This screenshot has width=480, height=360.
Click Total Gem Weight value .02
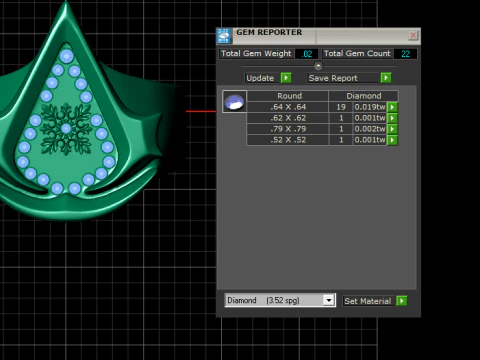(307, 54)
